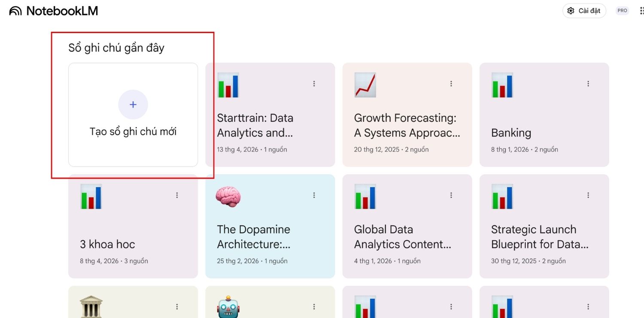644x318 pixels.
Task: Open the Starttrain: Data Analytics notebook
Action: point(255,125)
